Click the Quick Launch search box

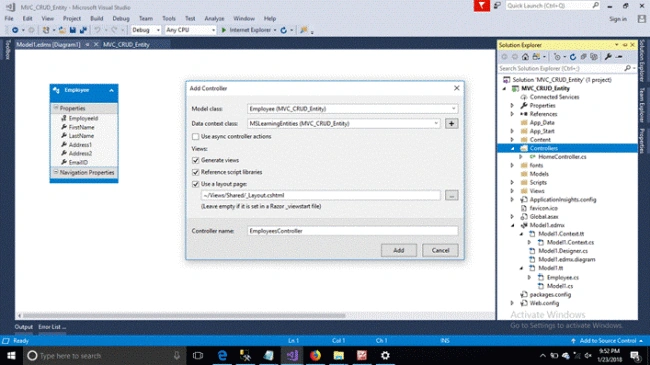tap(553, 6)
